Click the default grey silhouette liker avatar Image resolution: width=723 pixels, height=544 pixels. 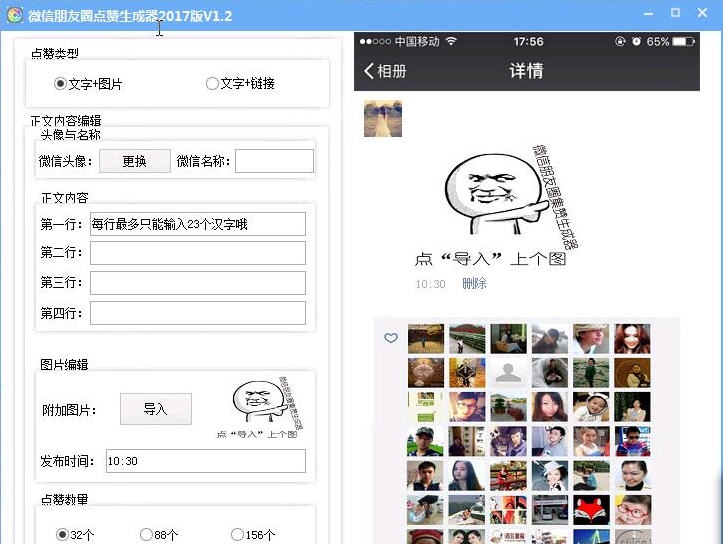click(x=508, y=373)
